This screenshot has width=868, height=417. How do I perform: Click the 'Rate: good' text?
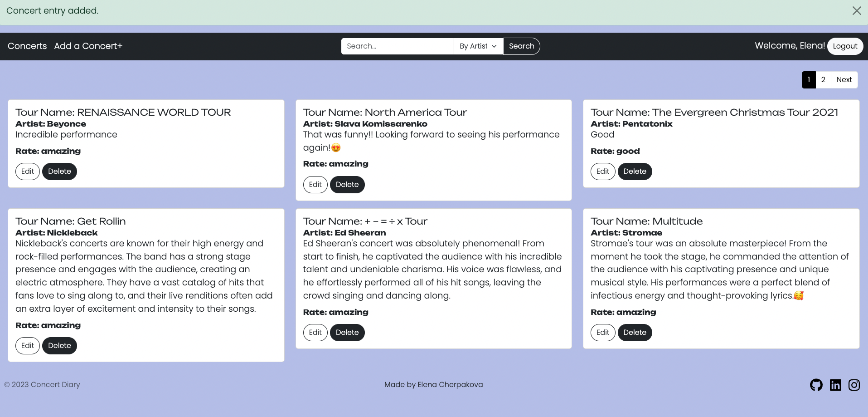[x=615, y=151]
